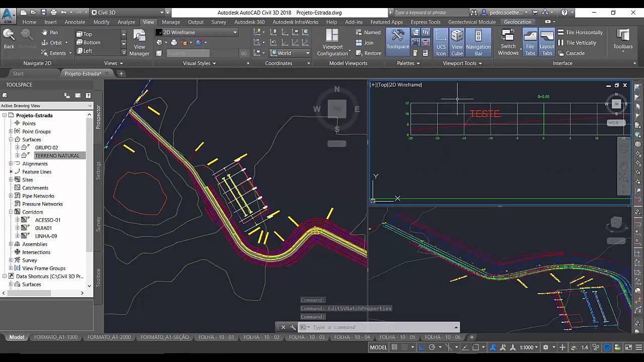The image size is (644, 362).
Task: Open the View Manager
Action: 139,42
